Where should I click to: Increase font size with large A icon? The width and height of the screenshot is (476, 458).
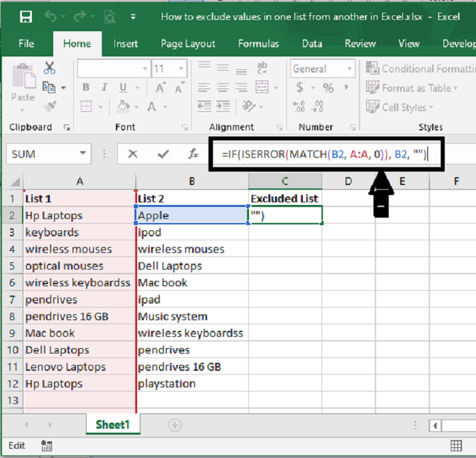point(160,87)
